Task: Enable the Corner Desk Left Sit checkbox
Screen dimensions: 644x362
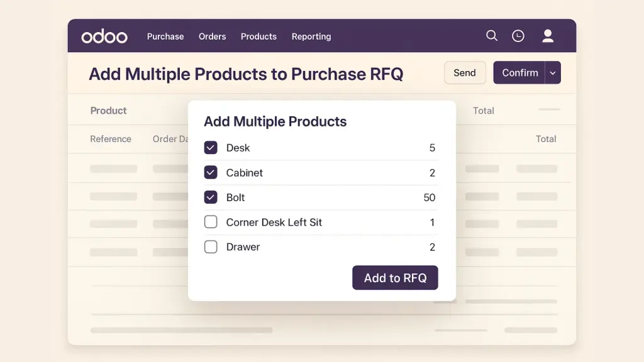Action: [x=211, y=222]
